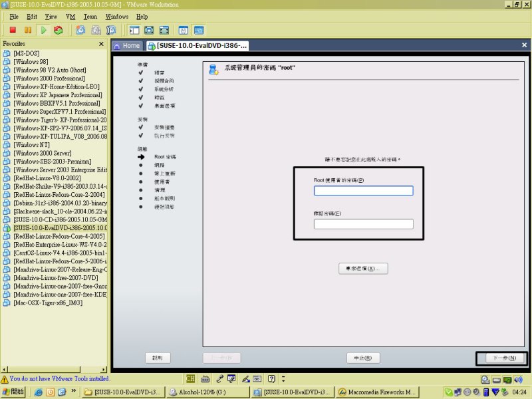This screenshot has height=399, width=532.
Task: Select [Windows 2000 Professional] in Favorites
Action: [49, 78]
